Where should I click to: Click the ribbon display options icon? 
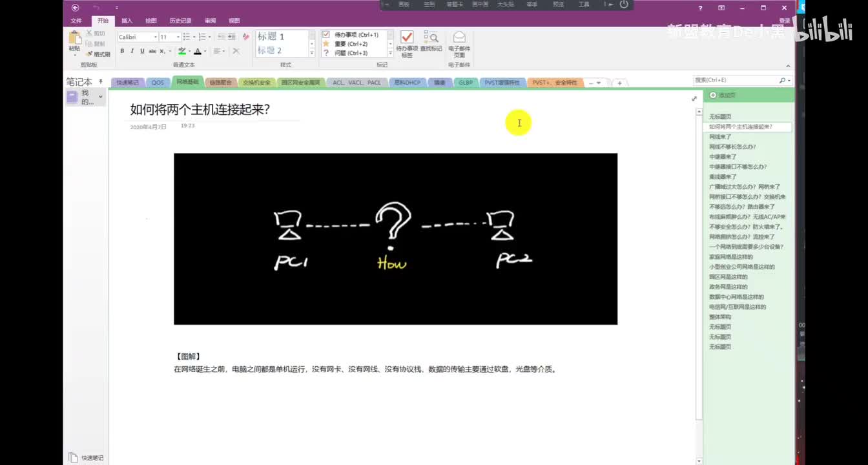point(721,8)
